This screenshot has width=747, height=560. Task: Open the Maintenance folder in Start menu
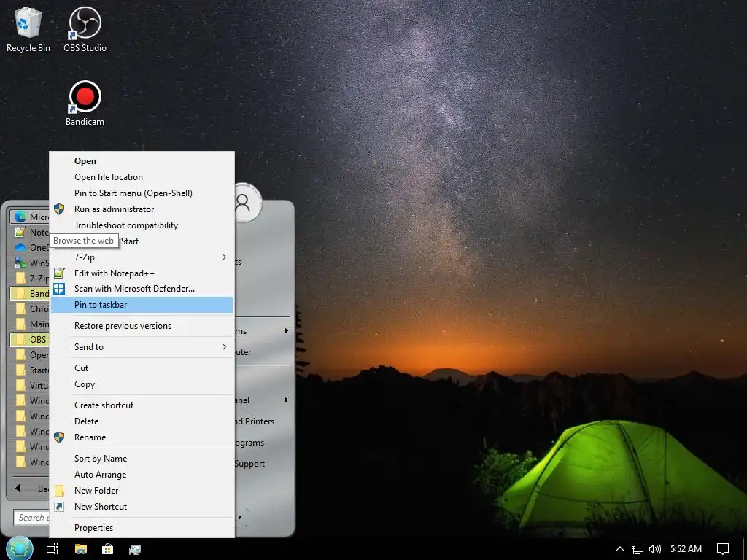[29, 324]
